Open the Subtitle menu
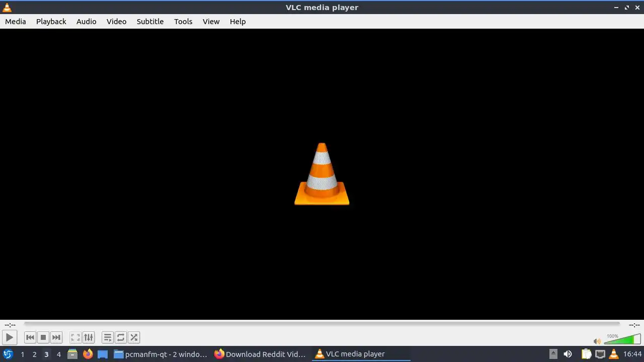 coord(150,21)
